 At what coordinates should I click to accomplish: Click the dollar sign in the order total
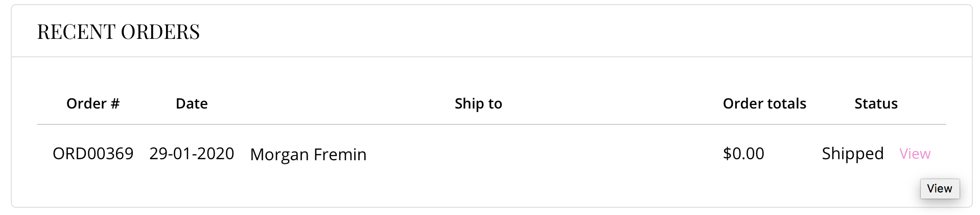(x=727, y=154)
